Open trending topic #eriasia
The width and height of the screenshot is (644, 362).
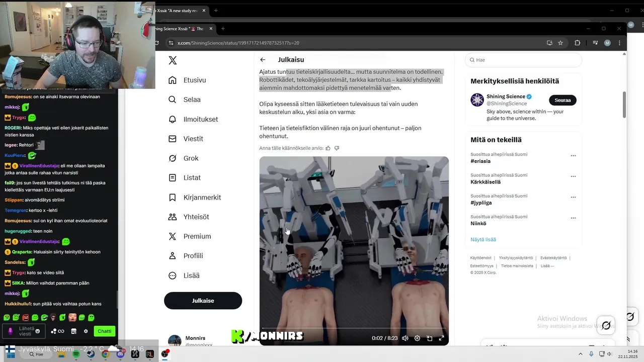pos(480,161)
